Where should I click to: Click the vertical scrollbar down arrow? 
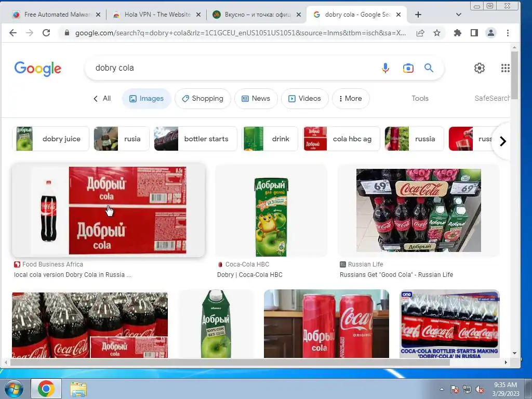514,353
